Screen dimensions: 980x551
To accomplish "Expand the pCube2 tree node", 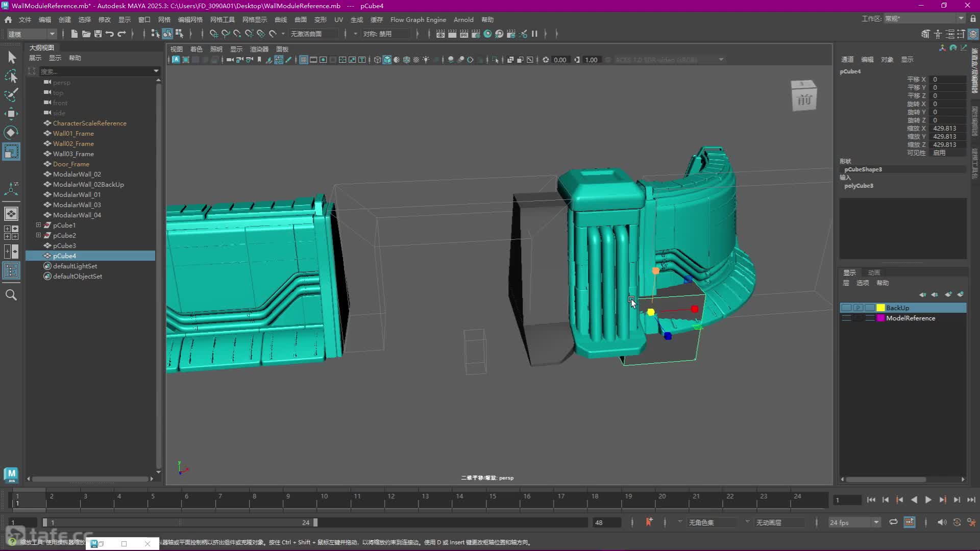I will 38,235.
